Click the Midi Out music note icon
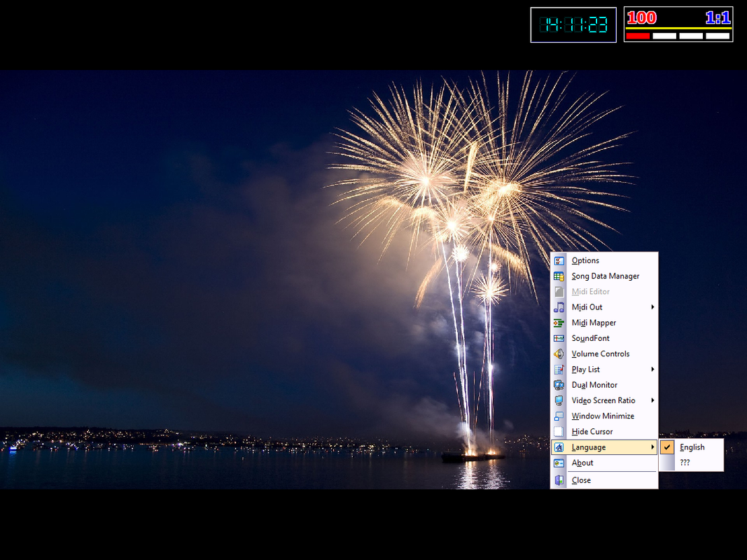747x560 pixels. [x=559, y=307]
